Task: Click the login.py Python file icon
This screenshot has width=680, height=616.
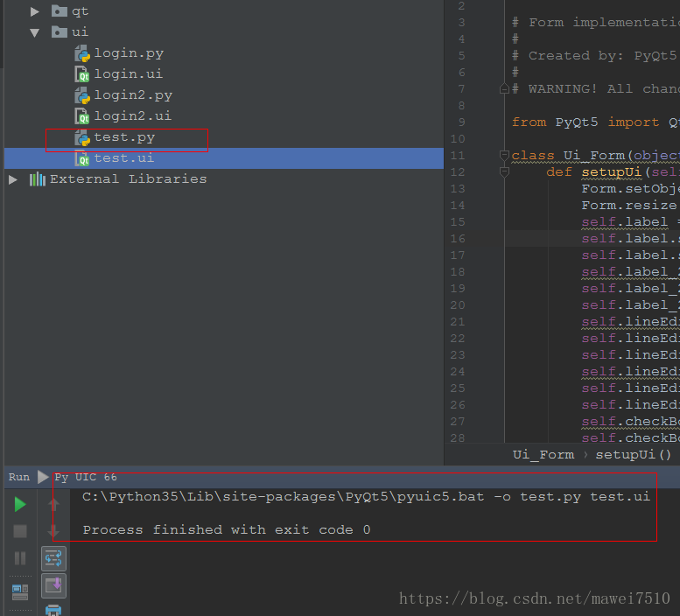Action: 82,53
